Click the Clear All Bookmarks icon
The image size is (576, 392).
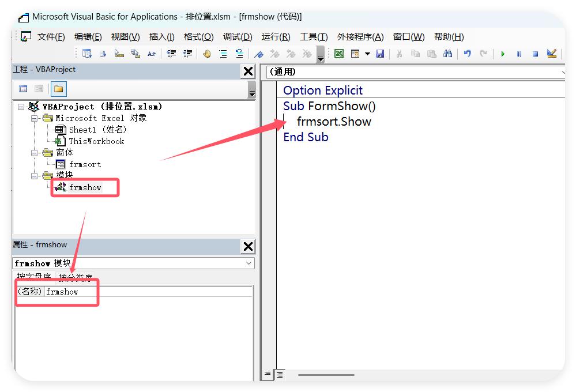pyautogui.click(x=307, y=54)
